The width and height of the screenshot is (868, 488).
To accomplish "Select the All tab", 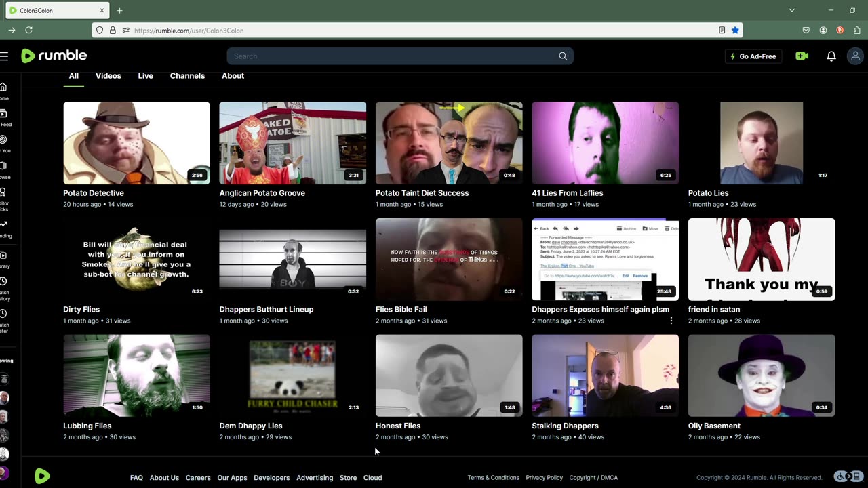I will (x=73, y=76).
